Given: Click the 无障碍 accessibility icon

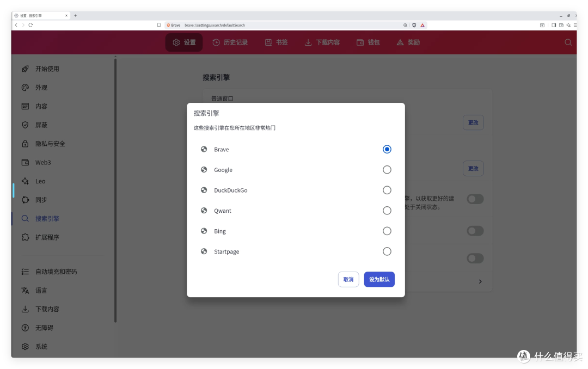Looking at the screenshot, I should click(25, 328).
